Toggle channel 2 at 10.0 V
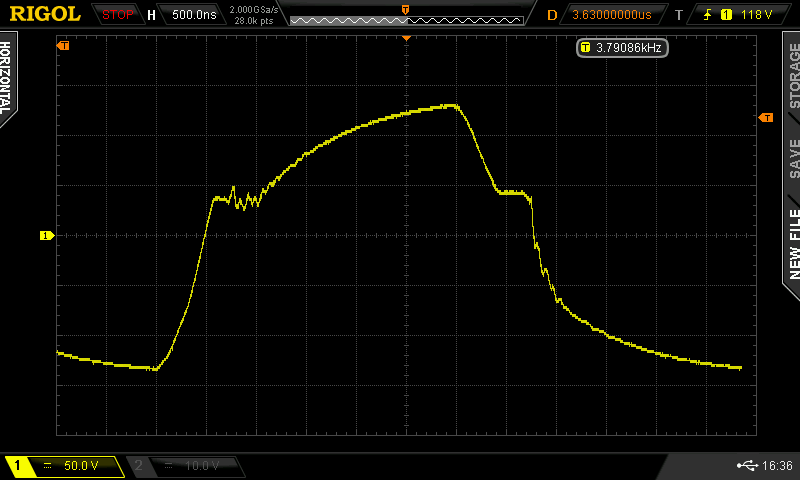 [186, 466]
